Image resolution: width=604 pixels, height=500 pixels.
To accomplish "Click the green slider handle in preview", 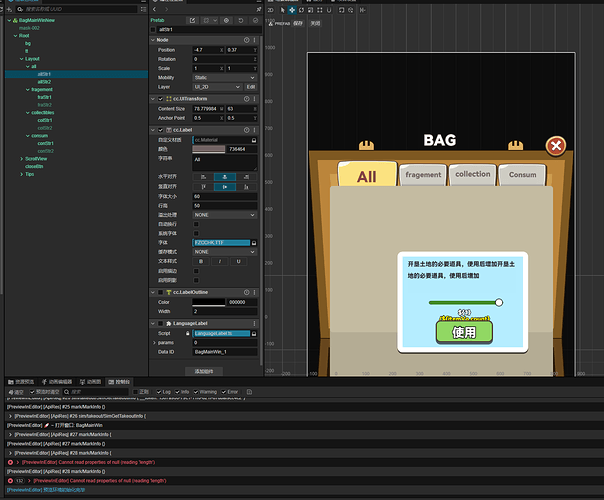I will (499, 302).
